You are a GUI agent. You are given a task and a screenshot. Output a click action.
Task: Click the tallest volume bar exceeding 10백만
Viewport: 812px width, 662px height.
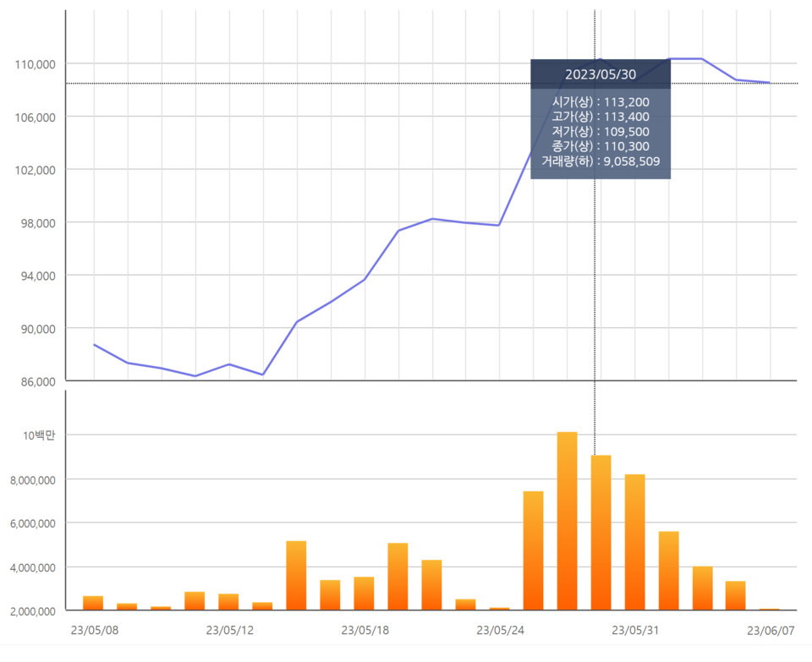pyautogui.click(x=567, y=521)
